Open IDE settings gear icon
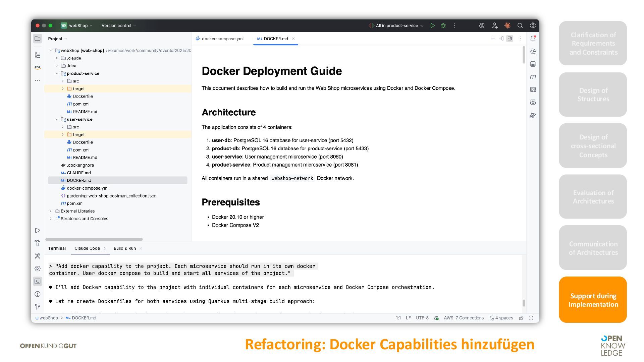This screenshot has width=644, height=362. coord(533,25)
